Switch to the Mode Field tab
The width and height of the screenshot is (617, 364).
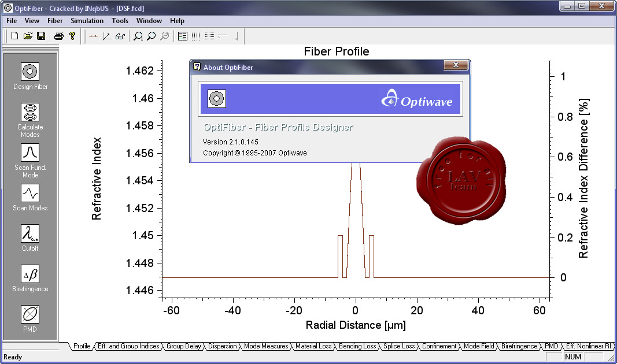click(x=479, y=346)
